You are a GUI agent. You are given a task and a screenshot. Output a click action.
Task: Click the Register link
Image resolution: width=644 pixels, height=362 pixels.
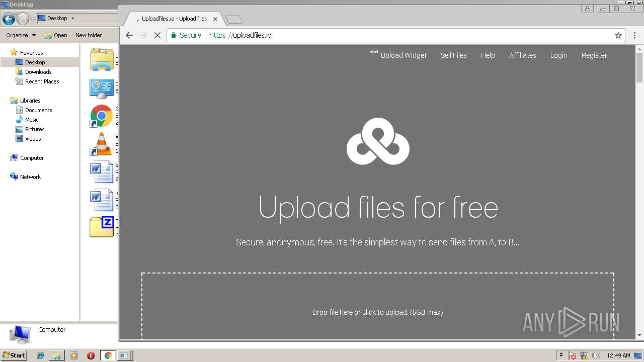pos(594,55)
